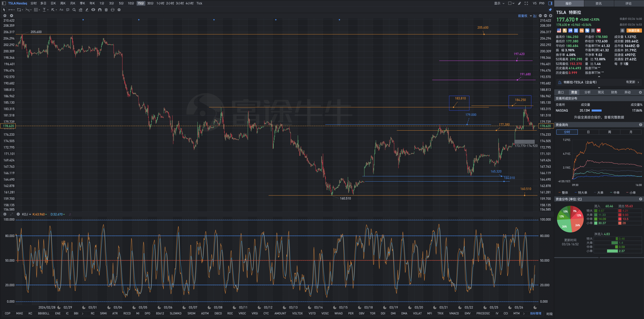Click the price alert bell icon
This screenshot has width=644, height=319.
tap(622, 31)
